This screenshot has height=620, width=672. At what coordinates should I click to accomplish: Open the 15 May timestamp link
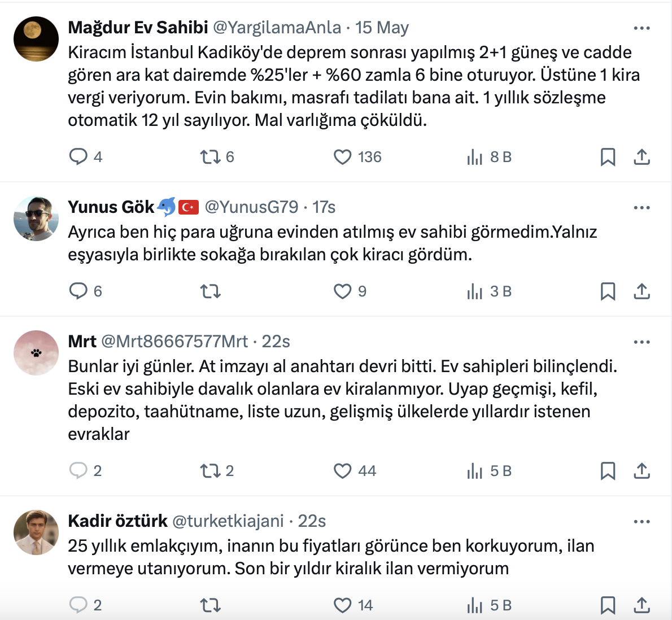tap(382, 27)
